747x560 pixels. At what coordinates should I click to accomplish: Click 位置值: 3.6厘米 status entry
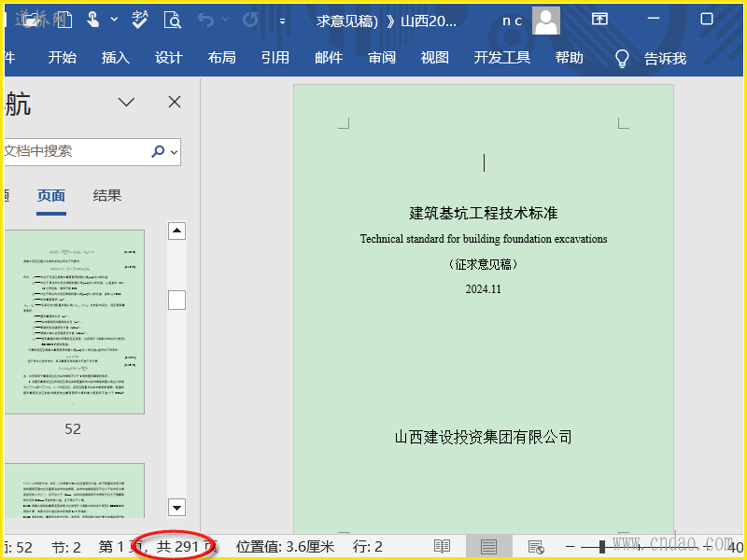point(285,547)
